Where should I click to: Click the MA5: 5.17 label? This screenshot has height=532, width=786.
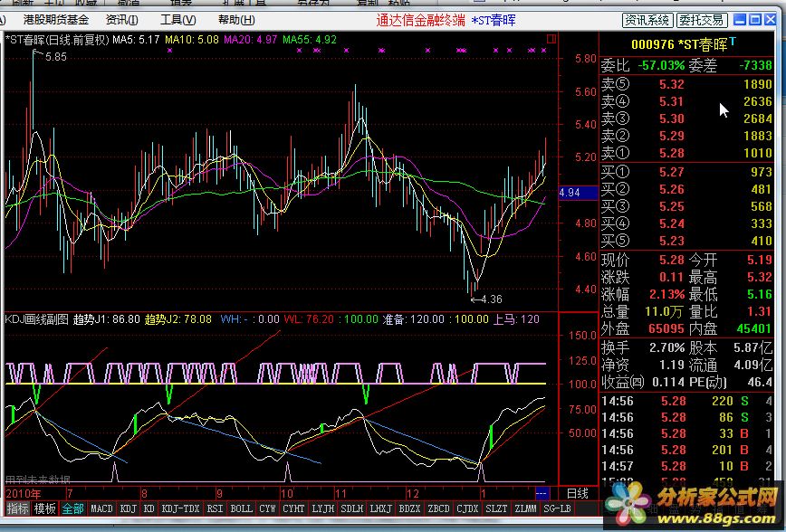136,40
